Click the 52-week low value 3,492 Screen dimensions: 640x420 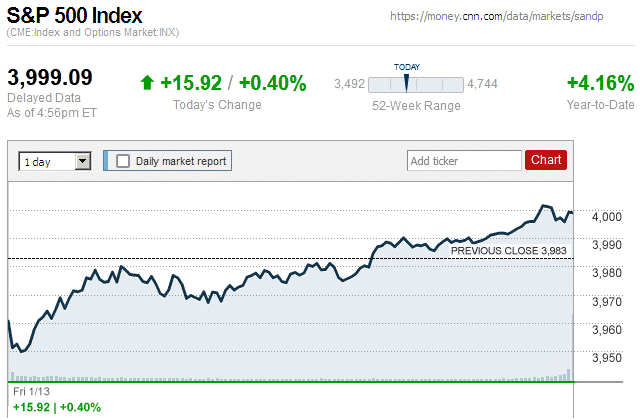pyautogui.click(x=348, y=83)
